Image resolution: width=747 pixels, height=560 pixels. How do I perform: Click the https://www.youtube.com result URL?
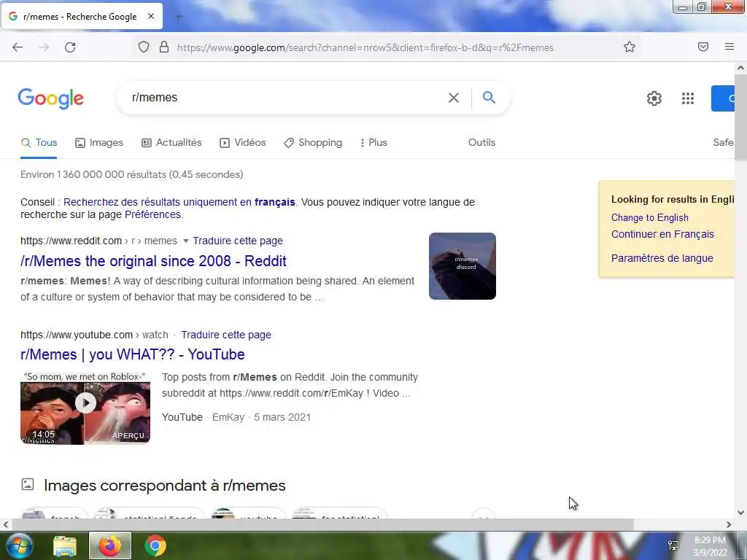tap(76, 335)
